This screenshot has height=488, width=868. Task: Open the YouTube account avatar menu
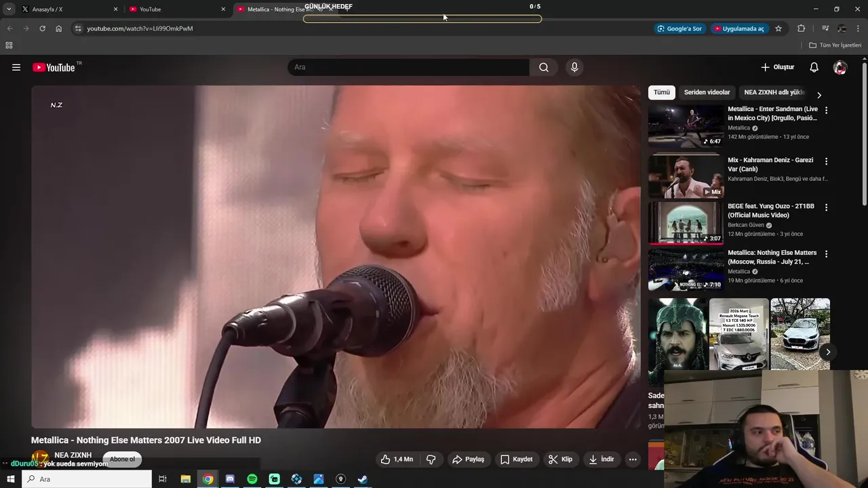point(840,67)
